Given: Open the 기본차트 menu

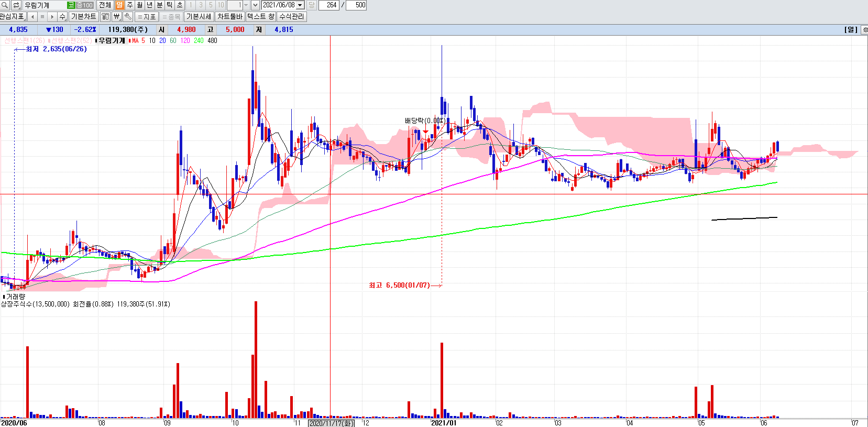Looking at the screenshot, I should click(83, 17).
